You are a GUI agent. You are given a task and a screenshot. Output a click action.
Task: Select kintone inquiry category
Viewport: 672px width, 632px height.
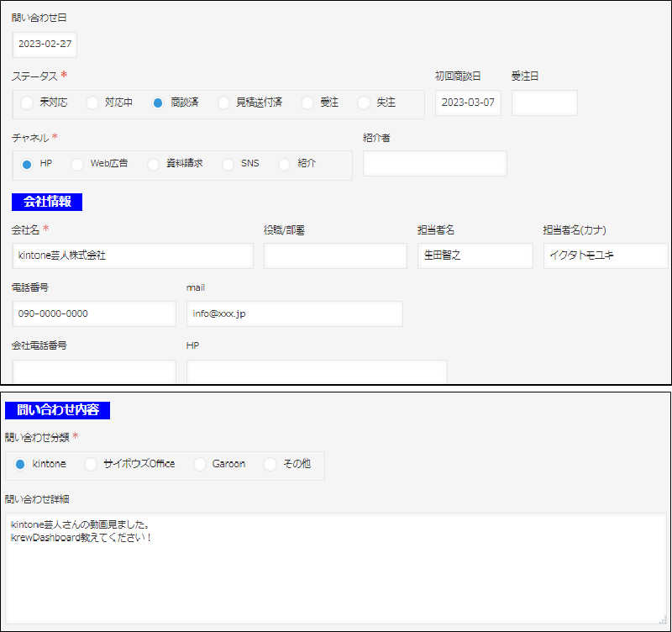pyautogui.click(x=19, y=465)
